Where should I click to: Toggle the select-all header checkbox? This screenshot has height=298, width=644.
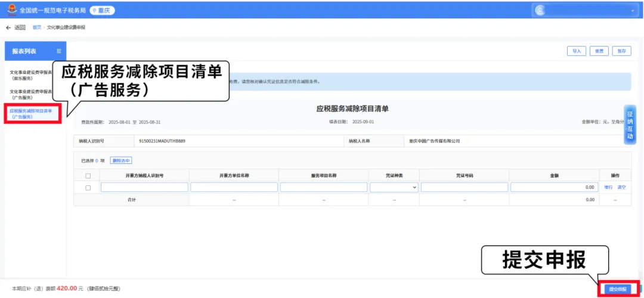coord(88,176)
